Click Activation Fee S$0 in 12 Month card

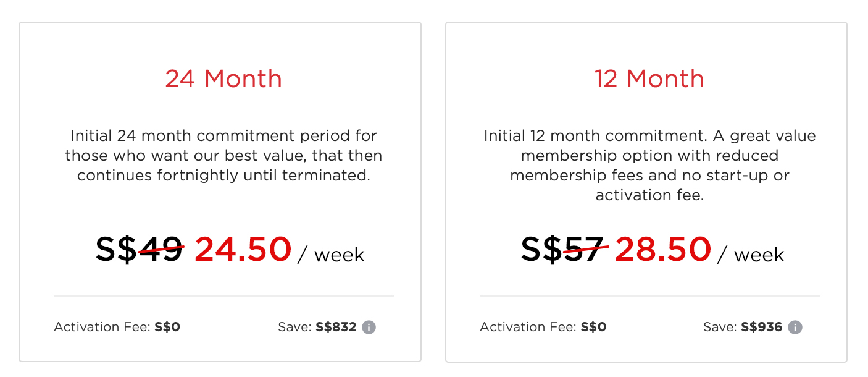(543, 327)
